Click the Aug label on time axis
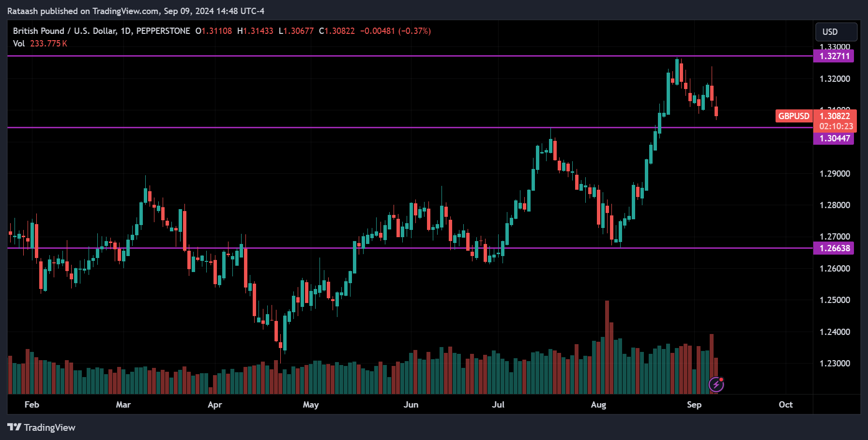868x440 pixels. point(598,405)
